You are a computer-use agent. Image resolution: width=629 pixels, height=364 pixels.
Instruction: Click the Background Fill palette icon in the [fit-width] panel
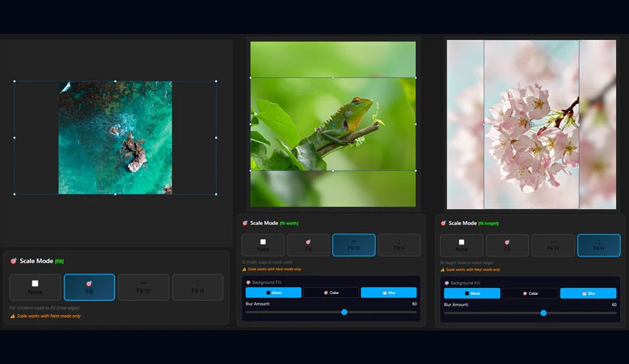pyautogui.click(x=248, y=282)
